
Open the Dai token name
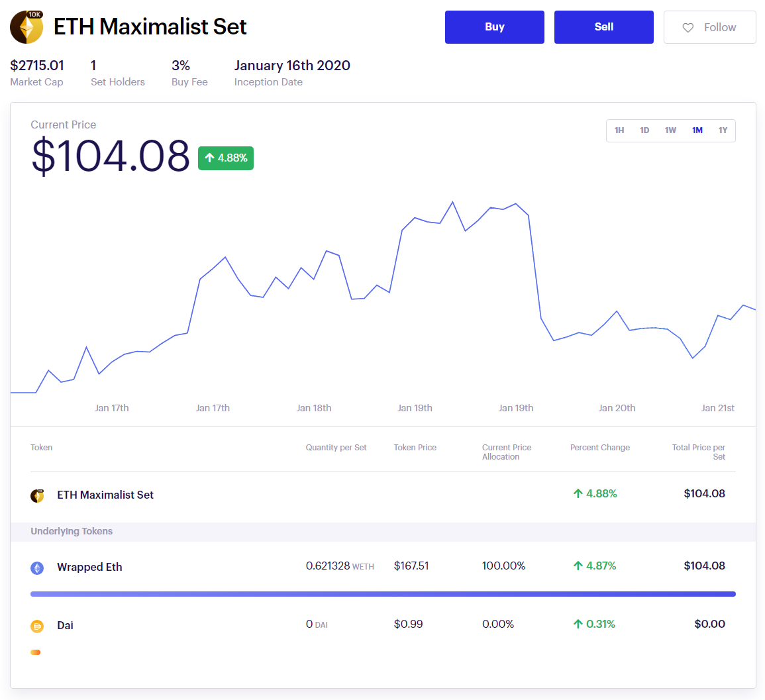click(x=65, y=625)
